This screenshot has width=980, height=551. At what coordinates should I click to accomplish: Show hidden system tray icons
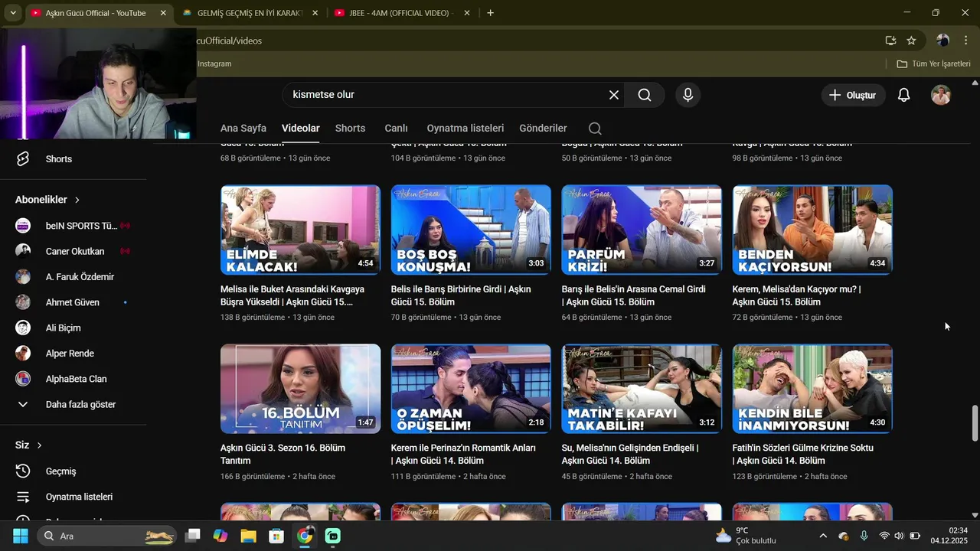click(823, 536)
